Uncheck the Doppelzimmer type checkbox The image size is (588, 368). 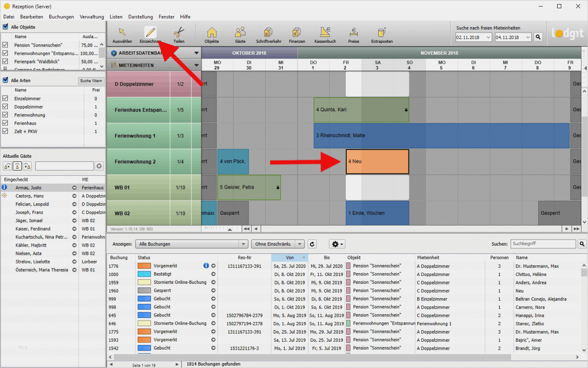point(6,107)
